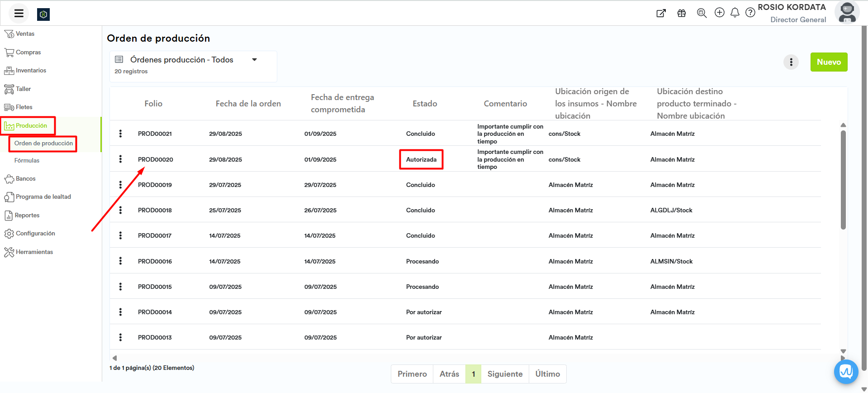Open row options for PROD00021
This screenshot has height=393, width=868.
120,134
